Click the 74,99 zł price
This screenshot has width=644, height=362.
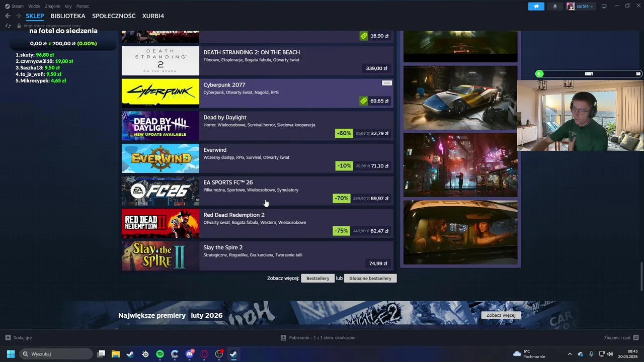point(378,263)
